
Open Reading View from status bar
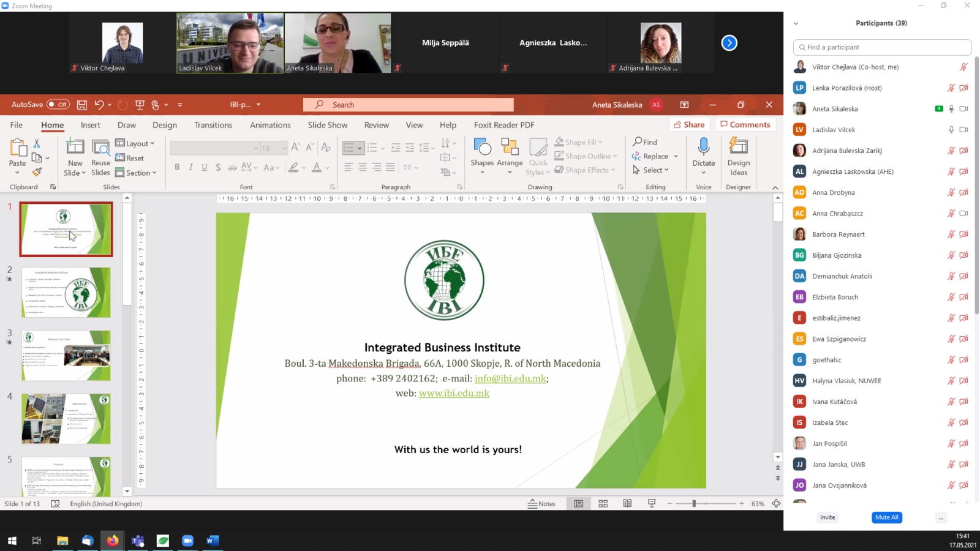click(627, 503)
